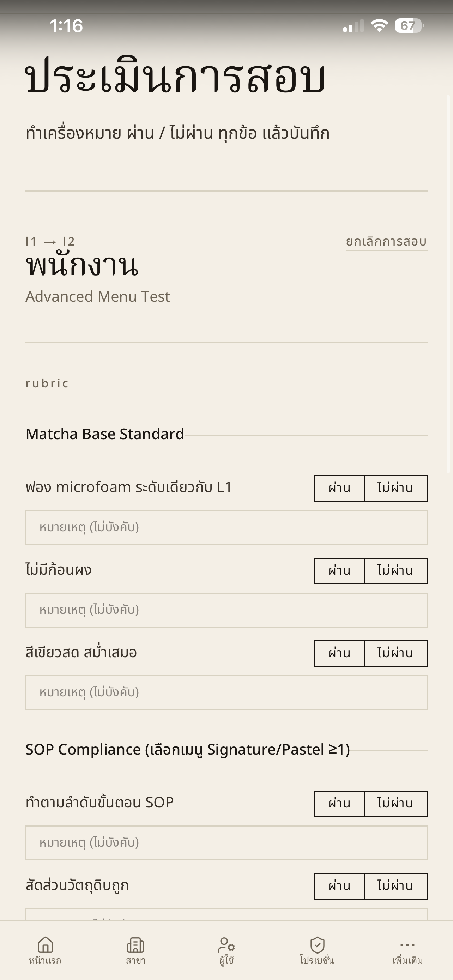Tap the cellular signal bars icon
Image resolution: width=453 pixels, height=980 pixels.
click(354, 25)
